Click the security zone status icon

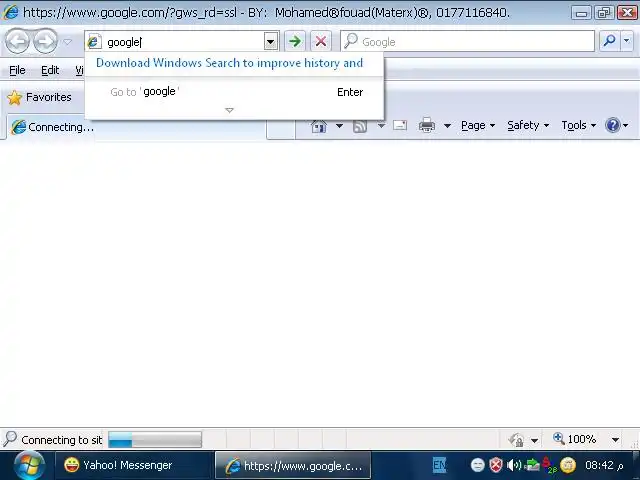pos(516,440)
